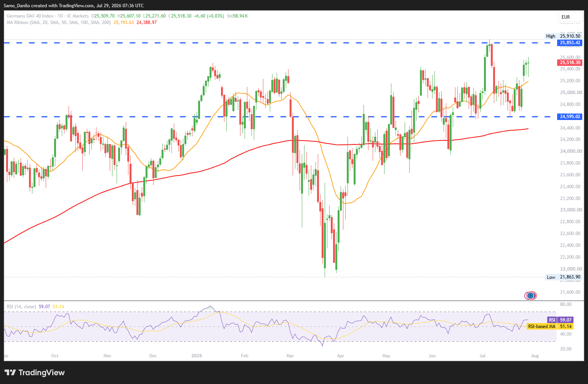Click the TradingView logo
The width and height of the screenshot is (588, 384).
[x=35, y=373]
